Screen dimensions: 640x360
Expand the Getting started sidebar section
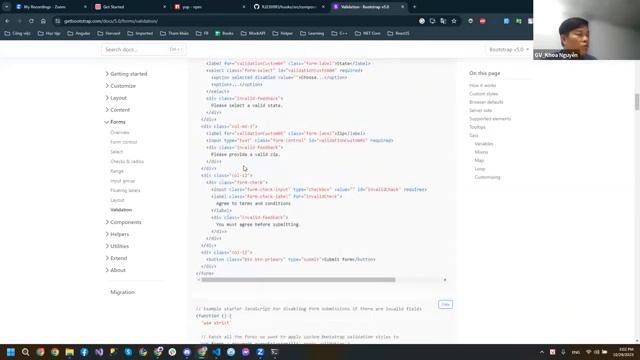click(x=126, y=74)
